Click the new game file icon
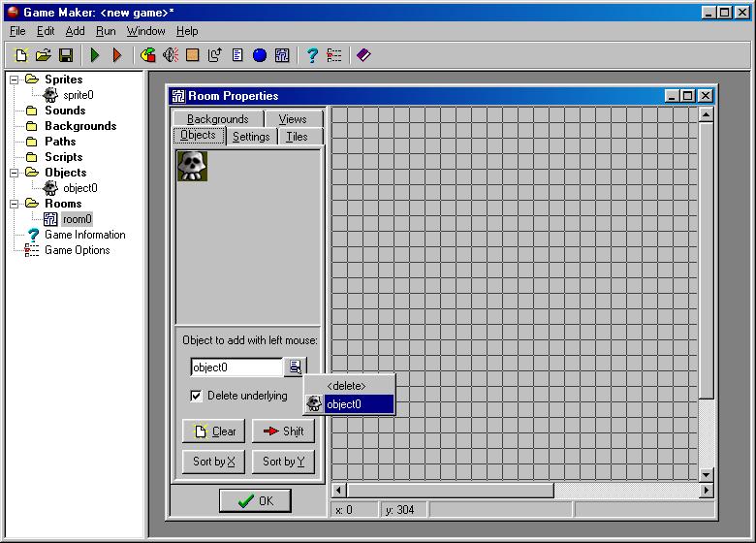The height and width of the screenshot is (543, 756). (x=21, y=55)
